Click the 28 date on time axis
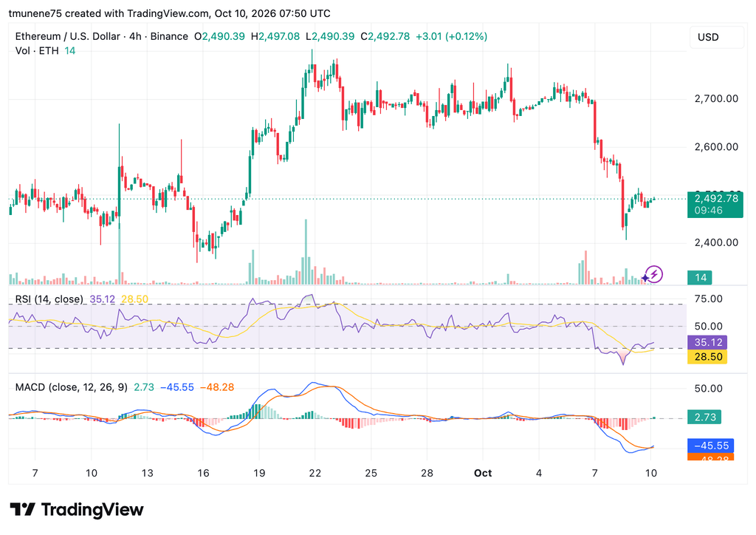This screenshot has height=535, width=756. pyautogui.click(x=427, y=473)
